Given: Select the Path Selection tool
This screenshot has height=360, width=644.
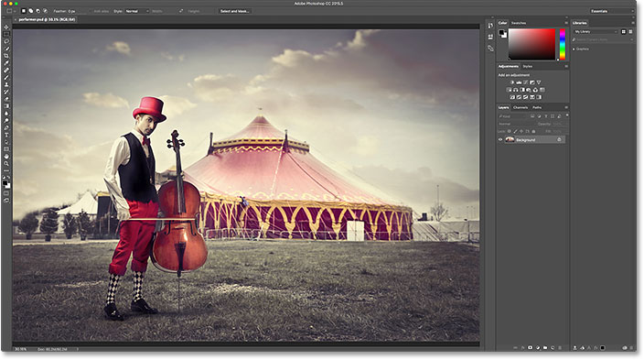Looking at the screenshot, I should click(x=6, y=142).
